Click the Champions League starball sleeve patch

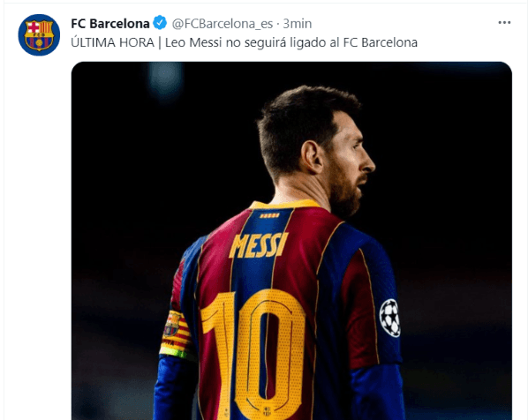[x=390, y=318]
